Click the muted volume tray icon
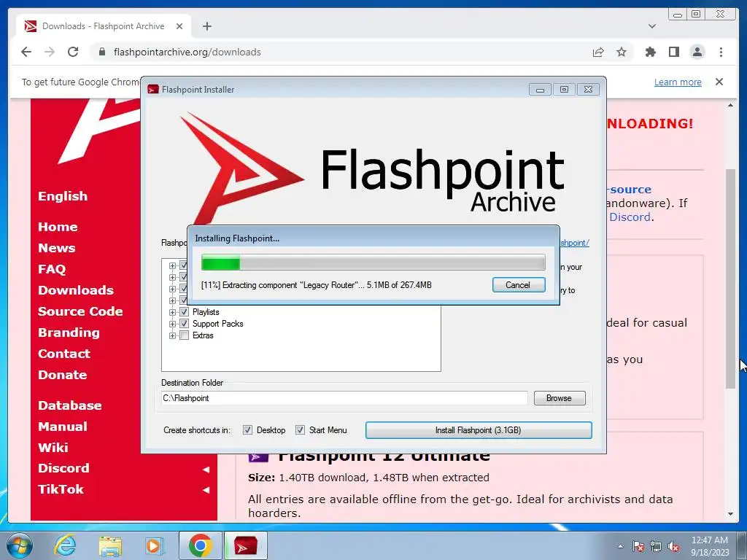 pos(673,546)
